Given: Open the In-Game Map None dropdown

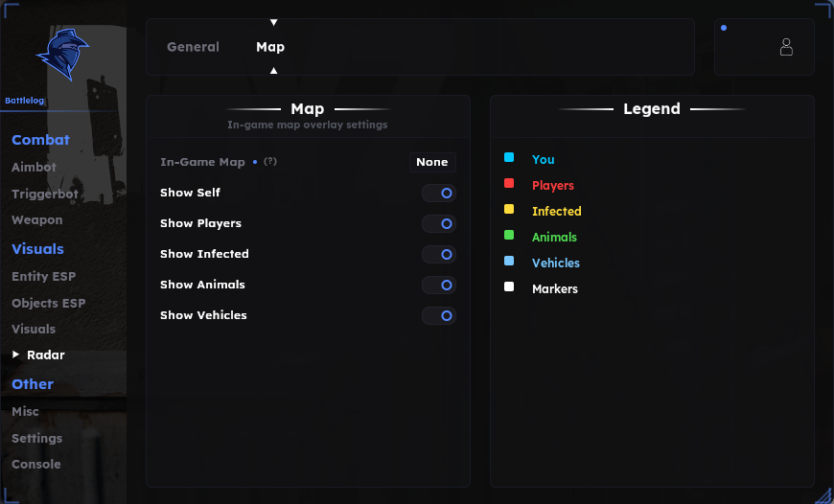Looking at the screenshot, I should (432, 162).
